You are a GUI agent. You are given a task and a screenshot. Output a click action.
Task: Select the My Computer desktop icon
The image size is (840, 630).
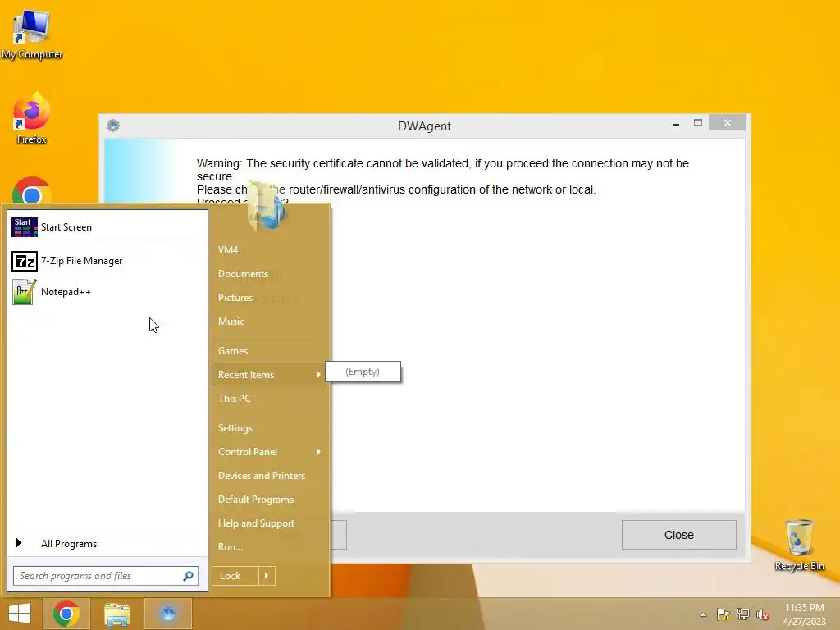(32, 35)
